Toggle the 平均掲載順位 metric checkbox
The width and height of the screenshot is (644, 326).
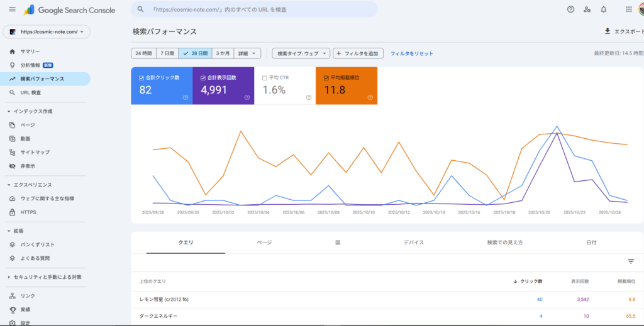click(326, 78)
